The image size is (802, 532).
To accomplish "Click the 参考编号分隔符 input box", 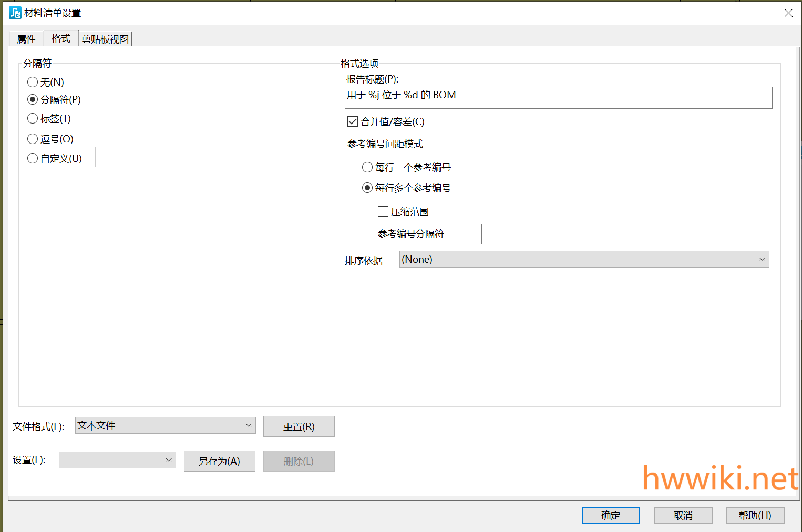I will point(475,234).
